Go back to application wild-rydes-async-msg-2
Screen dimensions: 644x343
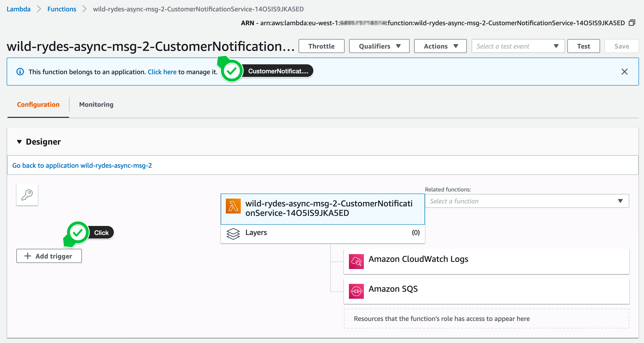[82, 165]
